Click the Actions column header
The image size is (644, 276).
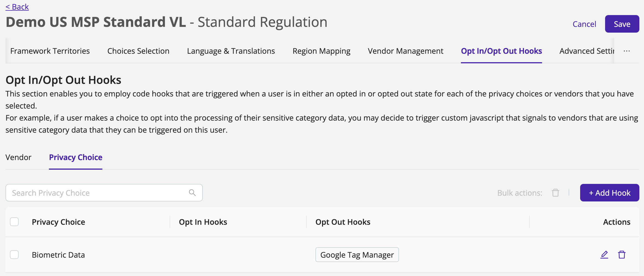click(617, 222)
